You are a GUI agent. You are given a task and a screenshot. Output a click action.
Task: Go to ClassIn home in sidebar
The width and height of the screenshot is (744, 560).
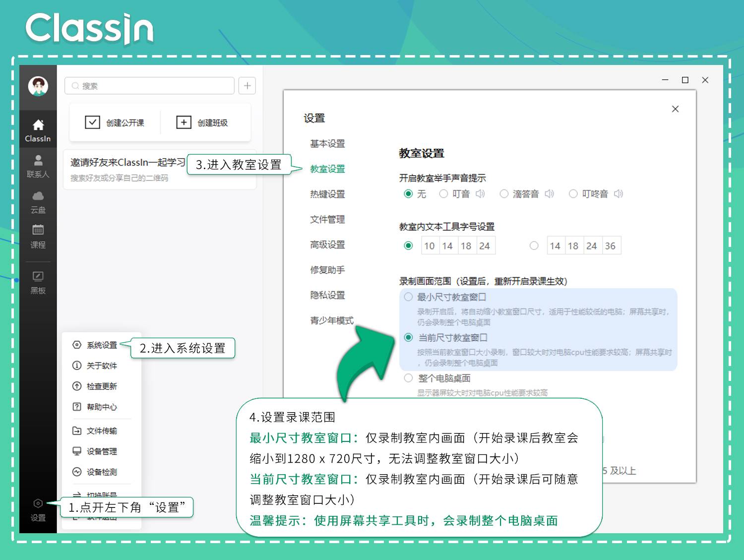[x=38, y=131]
